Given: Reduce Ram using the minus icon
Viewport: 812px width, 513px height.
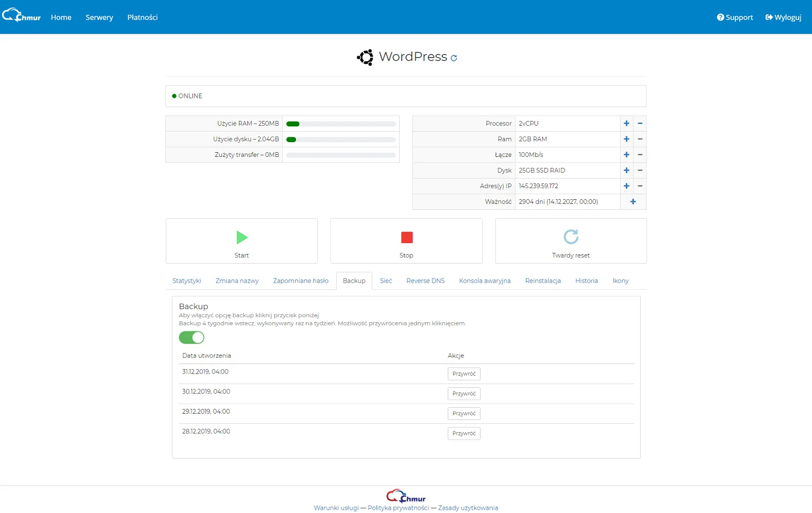Looking at the screenshot, I should (x=640, y=139).
